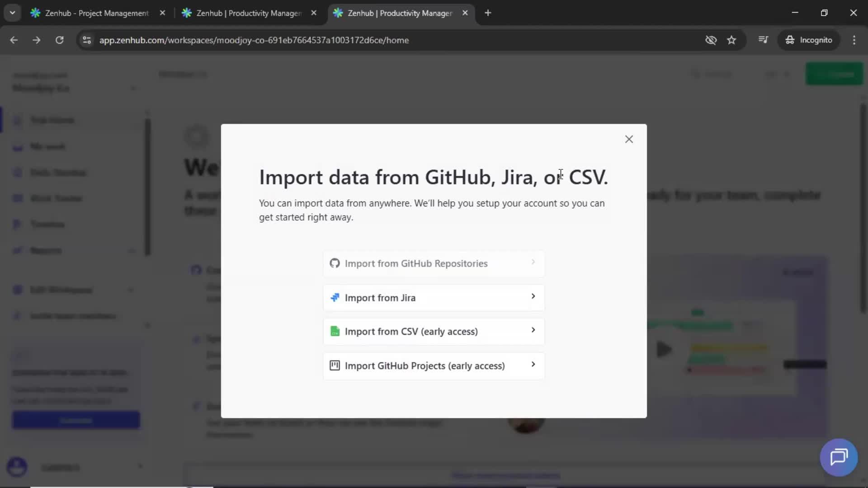868x488 pixels.
Task: Click the GitHub logo on Import from GitHub Repositories
Action: tap(335, 263)
